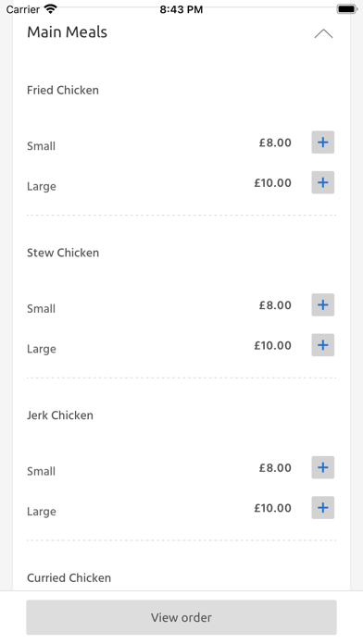
Task: Add large Jerk Chicken with plus icon
Action: (322, 508)
